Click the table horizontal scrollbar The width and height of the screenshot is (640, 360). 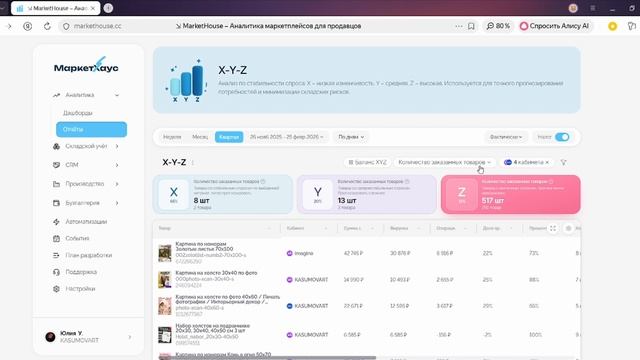[267, 358]
